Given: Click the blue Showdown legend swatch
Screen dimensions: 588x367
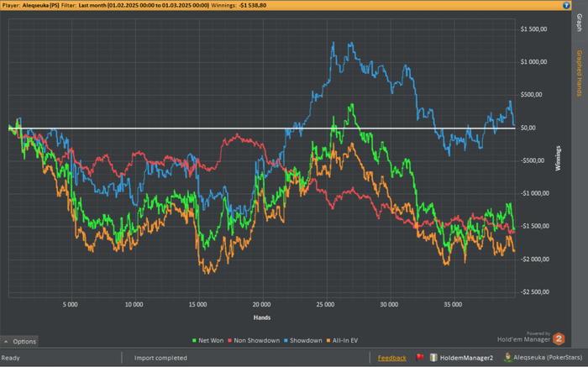Looking at the screenshot, I should pos(286,341).
